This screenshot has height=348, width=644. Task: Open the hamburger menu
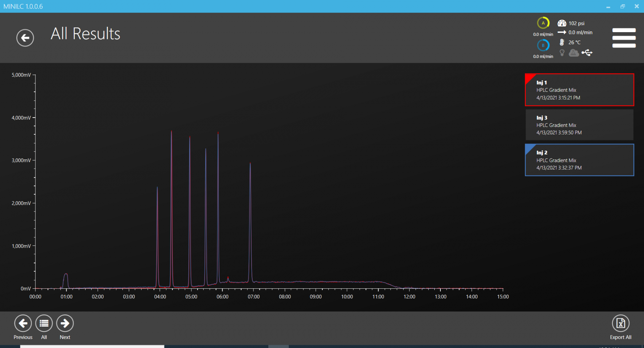624,38
